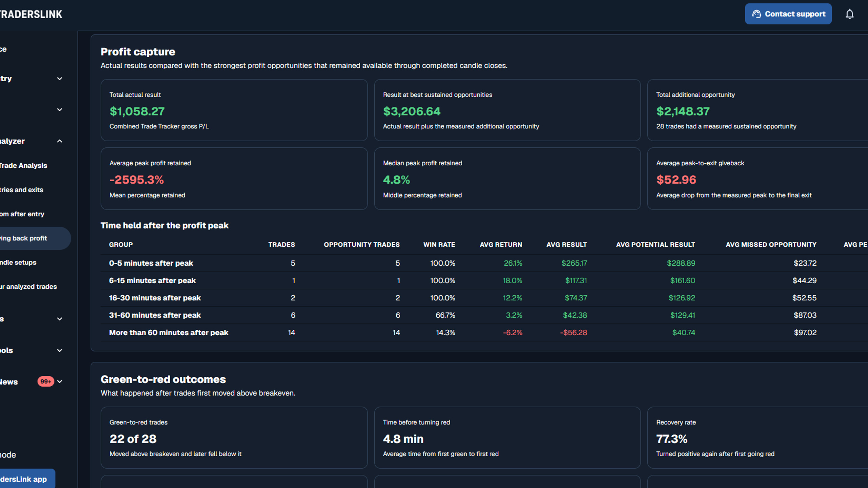
Task: Click the TRADES column header
Action: pos(281,245)
